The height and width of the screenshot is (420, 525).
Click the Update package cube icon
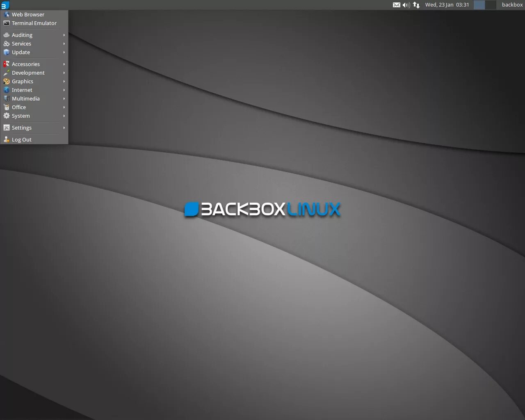pos(7,52)
